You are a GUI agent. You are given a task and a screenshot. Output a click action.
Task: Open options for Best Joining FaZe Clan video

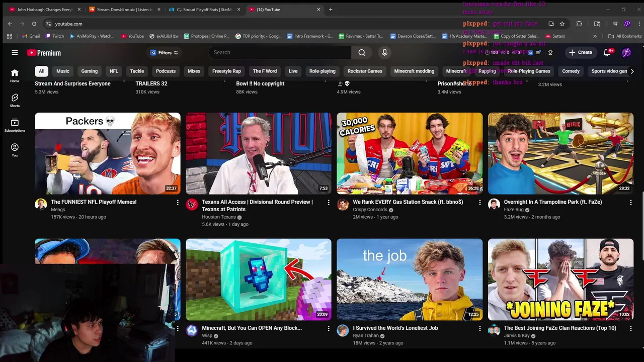(x=630, y=328)
